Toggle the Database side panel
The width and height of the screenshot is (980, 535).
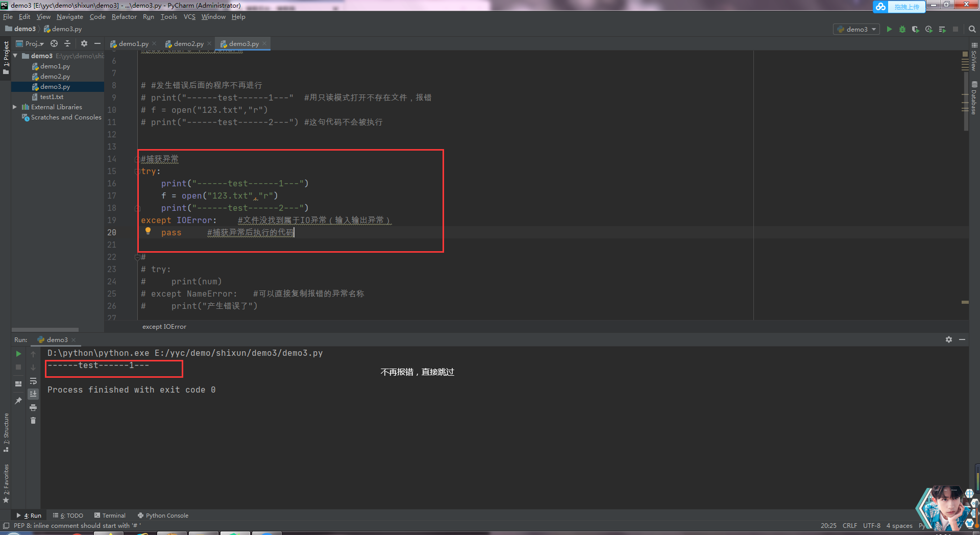pyautogui.click(x=974, y=98)
